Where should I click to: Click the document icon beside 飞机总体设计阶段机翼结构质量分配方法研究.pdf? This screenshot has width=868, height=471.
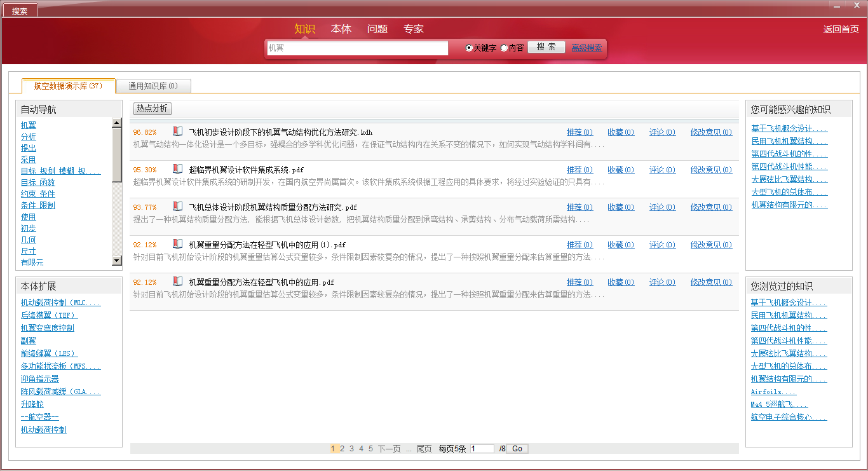point(177,207)
